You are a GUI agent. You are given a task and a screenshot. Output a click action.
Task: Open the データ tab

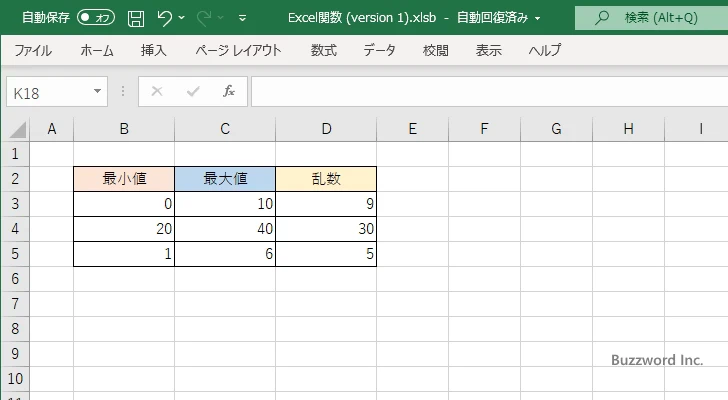pos(379,50)
